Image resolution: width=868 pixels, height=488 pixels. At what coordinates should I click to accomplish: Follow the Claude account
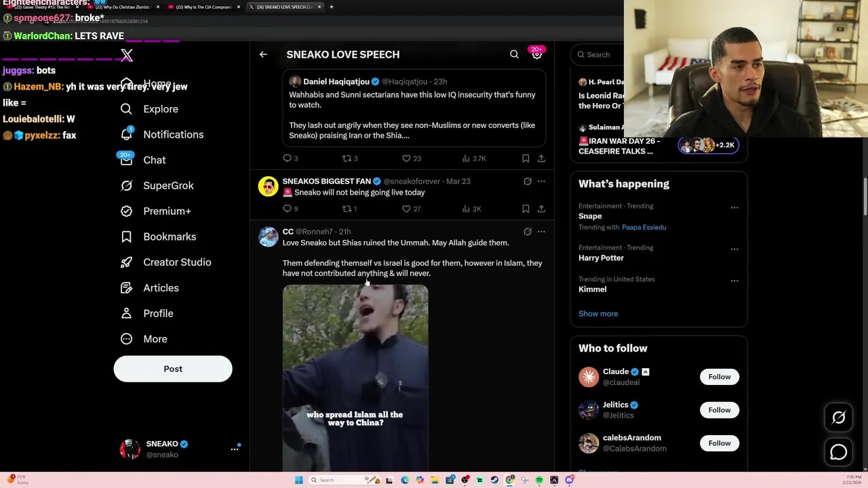[719, 377]
